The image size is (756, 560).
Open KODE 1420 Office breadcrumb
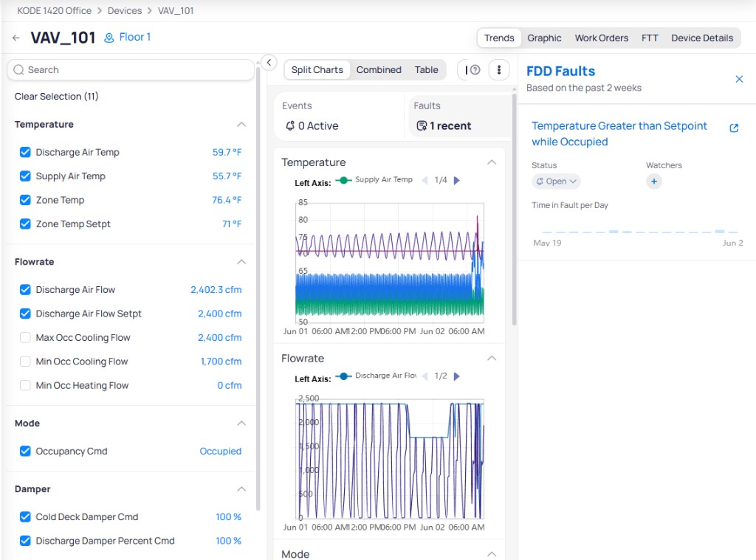[54, 10]
